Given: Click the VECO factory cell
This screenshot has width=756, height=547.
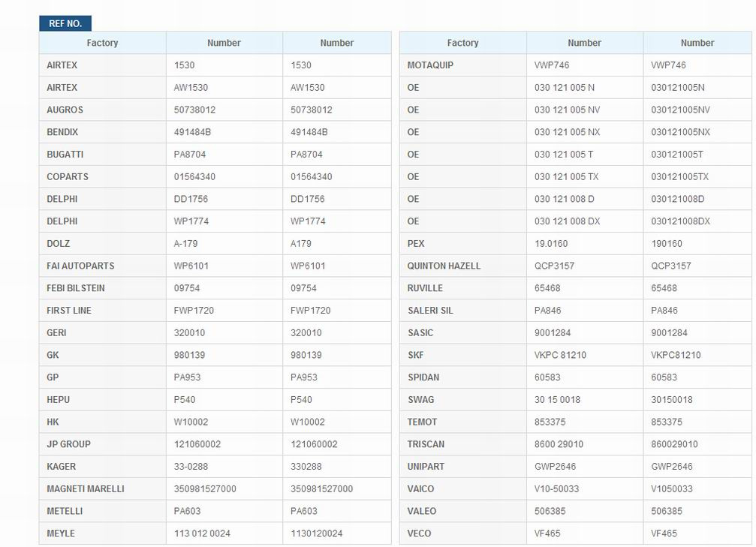Looking at the screenshot, I should pos(463,533).
